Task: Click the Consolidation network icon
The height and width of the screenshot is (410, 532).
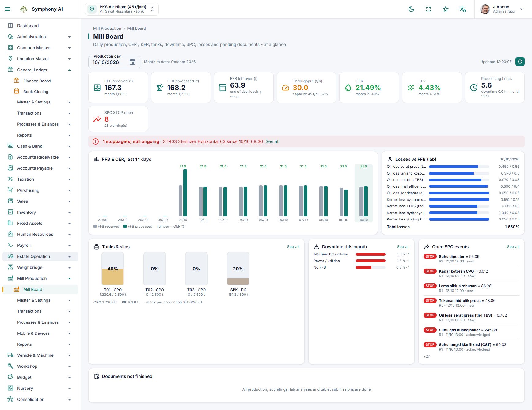Action: [x=10, y=399]
